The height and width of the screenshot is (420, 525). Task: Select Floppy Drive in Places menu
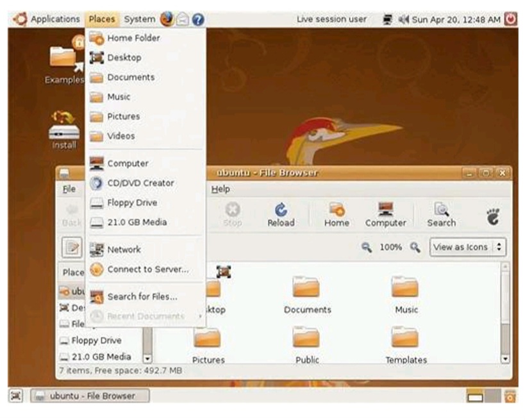pos(146,203)
